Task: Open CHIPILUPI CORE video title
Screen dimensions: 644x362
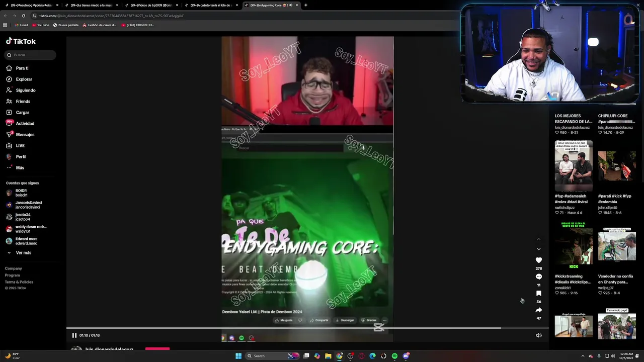Action: (616, 119)
